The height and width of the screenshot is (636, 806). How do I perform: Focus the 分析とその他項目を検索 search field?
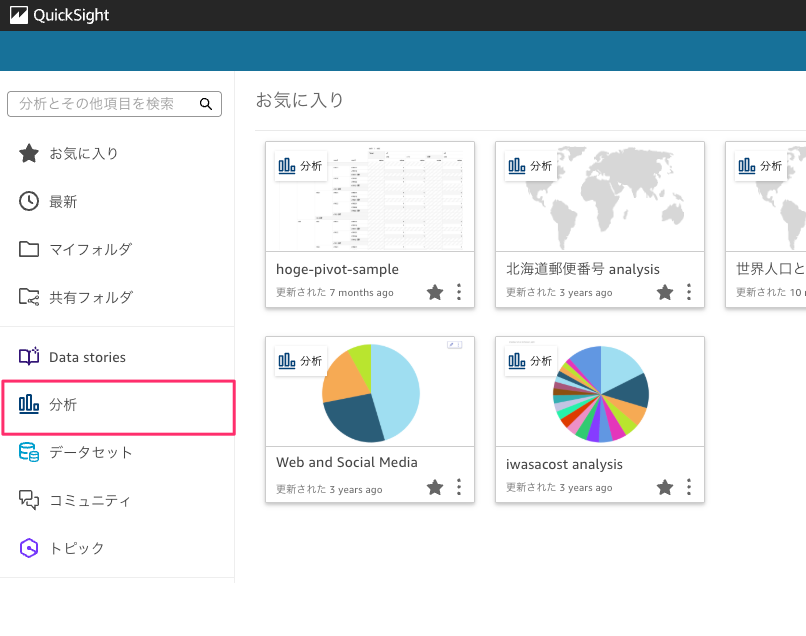(x=114, y=104)
